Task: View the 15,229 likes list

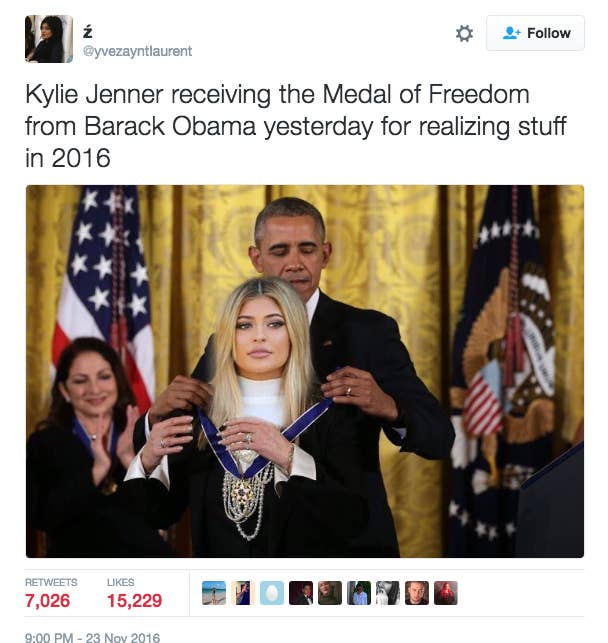Action: [134, 601]
